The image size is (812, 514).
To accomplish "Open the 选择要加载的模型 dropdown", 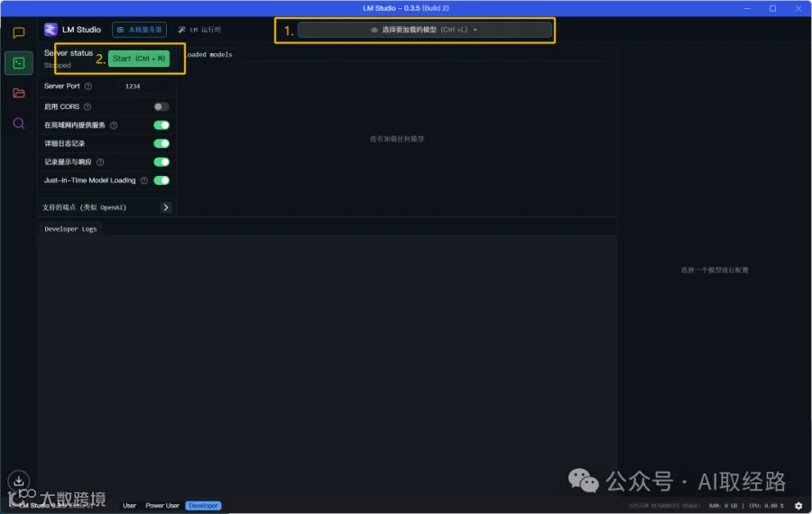I will click(x=425, y=30).
